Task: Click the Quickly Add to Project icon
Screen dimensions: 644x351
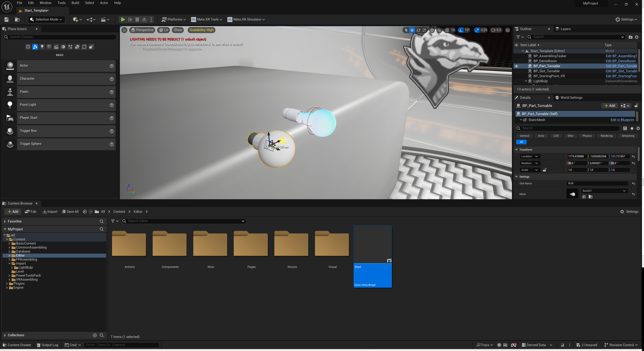Action: point(76,19)
